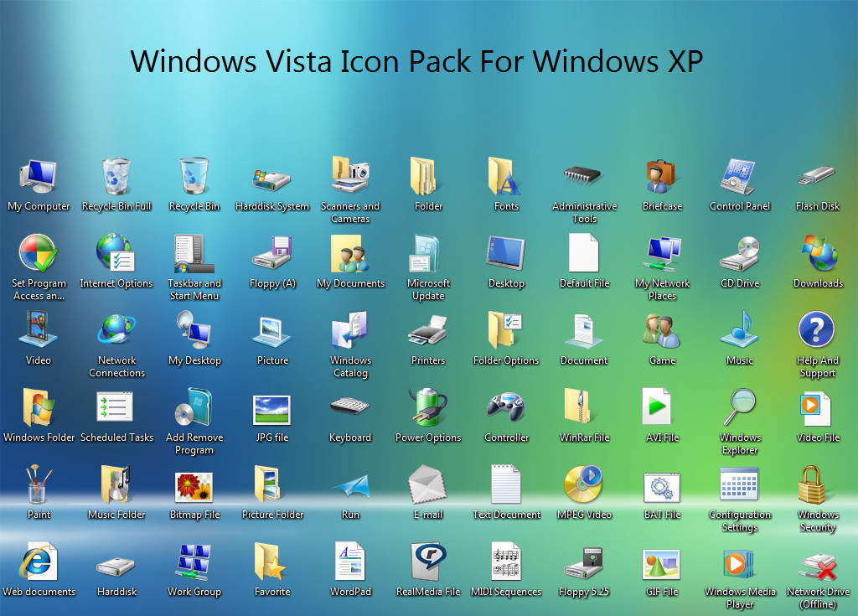Viewport: 858px width, 616px height.
Task: Open the Folder Options icon
Action: coord(505,329)
